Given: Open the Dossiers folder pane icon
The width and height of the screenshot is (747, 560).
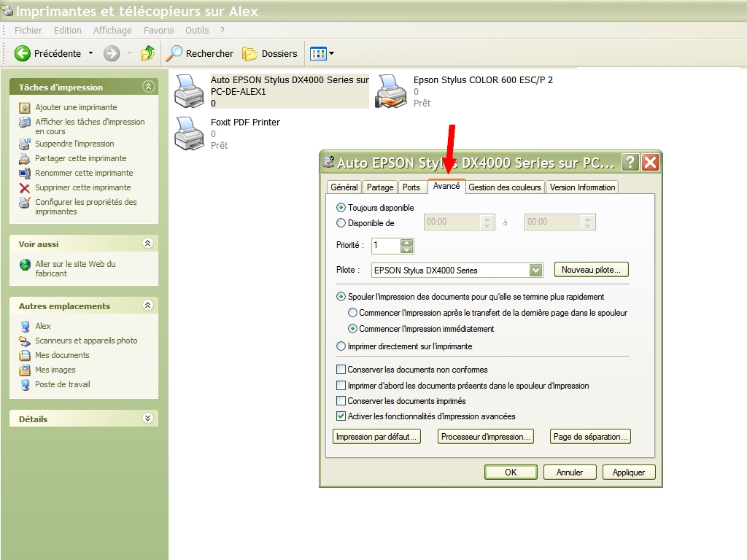Looking at the screenshot, I should [249, 54].
